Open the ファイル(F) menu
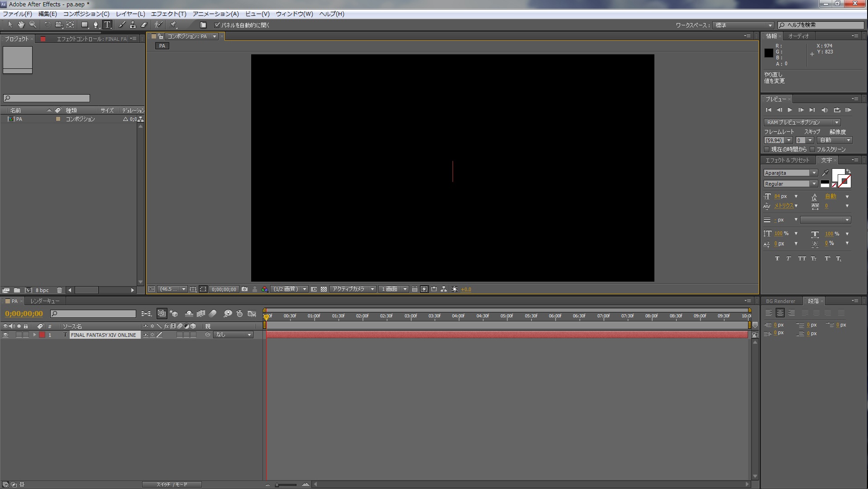The width and height of the screenshot is (868, 489). pos(17,14)
